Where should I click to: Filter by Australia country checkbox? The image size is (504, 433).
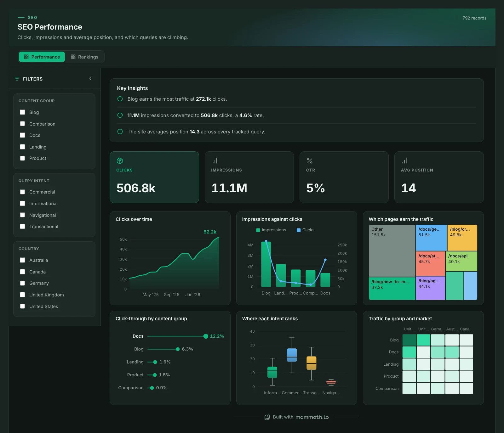[x=22, y=260]
